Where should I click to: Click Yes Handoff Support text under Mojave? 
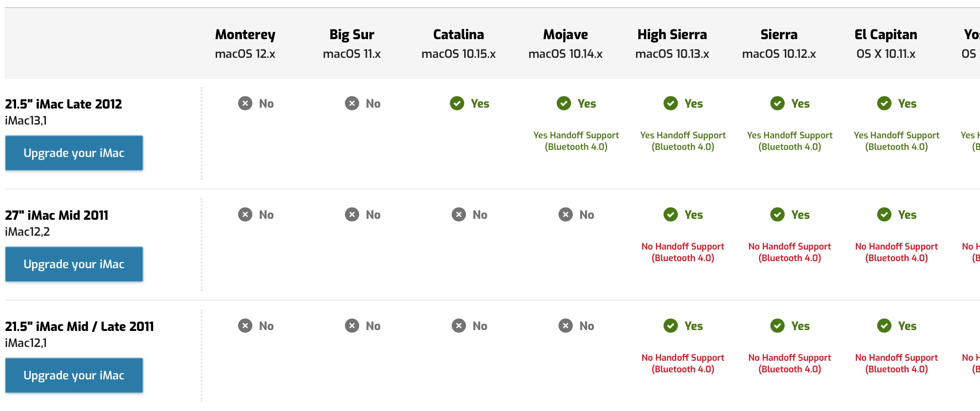(576, 141)
